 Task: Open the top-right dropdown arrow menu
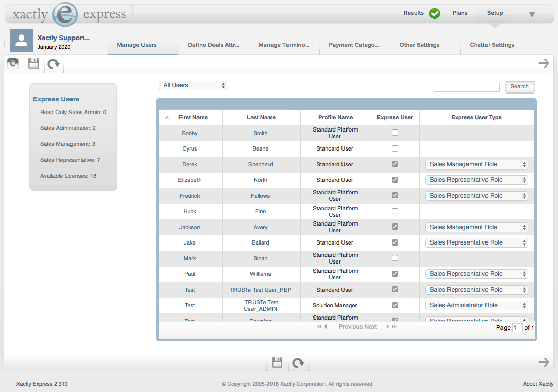point(532,14)
